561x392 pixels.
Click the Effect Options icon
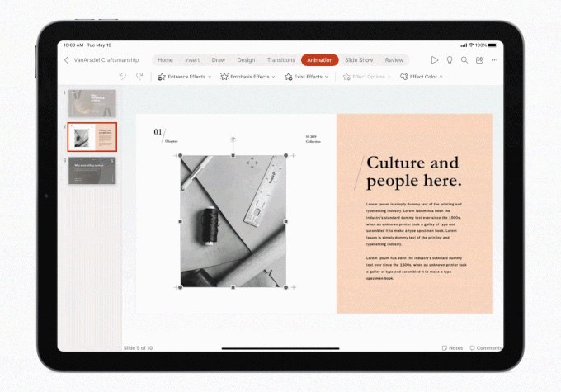346,77
